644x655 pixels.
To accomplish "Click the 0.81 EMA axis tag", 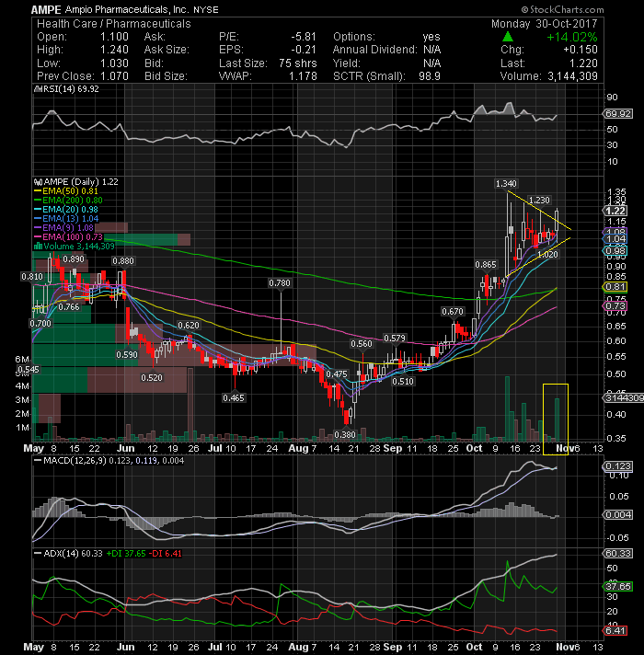I will (x=615, y=287).
